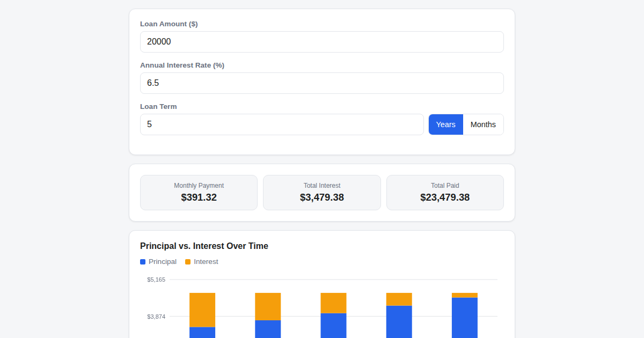The width and height of the screenshot is (644, 338).
Task: Click the Interest legend label
Action: pos(206,262)
